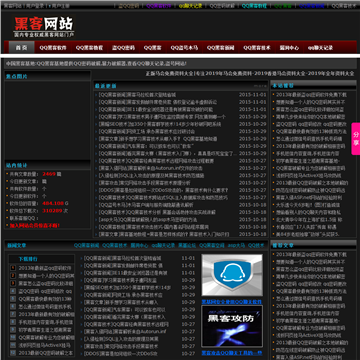Select qq聊天记录 tab in 新闻文章 header
This screenshot has height=360, width=360.
163,245
